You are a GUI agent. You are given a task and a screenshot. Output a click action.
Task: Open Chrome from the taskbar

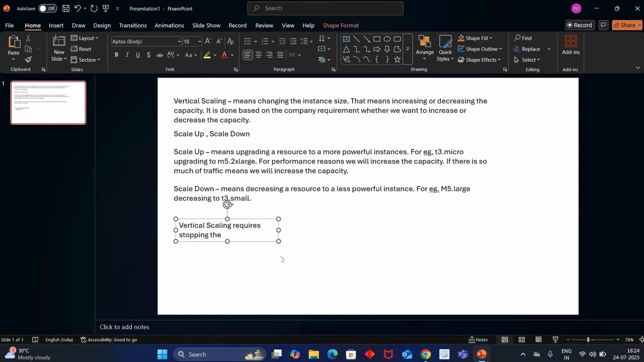(426, 354)
